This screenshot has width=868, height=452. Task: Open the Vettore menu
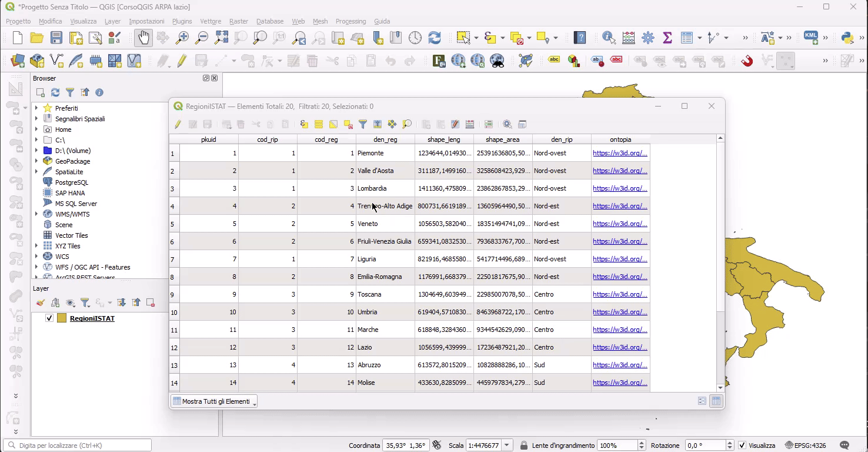point(211,21)
